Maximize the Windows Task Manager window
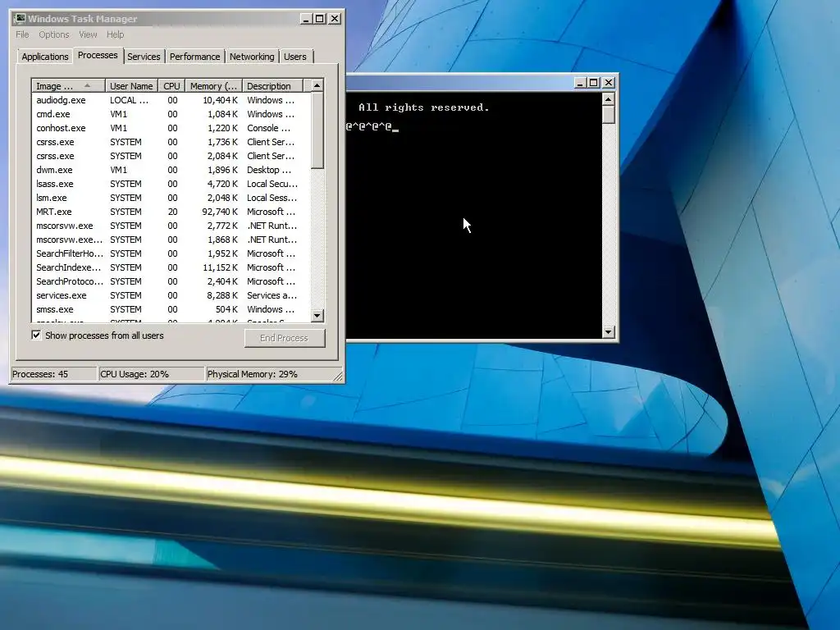Image resolution: width=840 pixels, height=630 pixels. (x=320, y=19)
